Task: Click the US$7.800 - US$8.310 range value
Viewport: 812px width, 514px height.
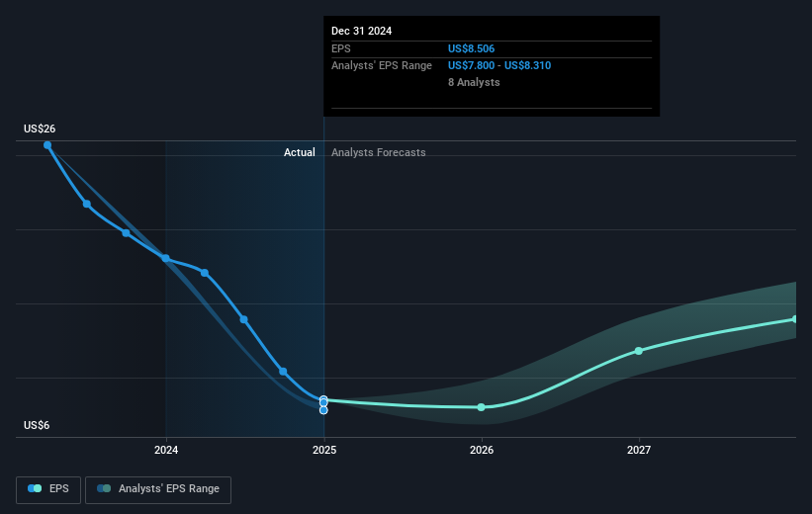Action: [499, 66]
